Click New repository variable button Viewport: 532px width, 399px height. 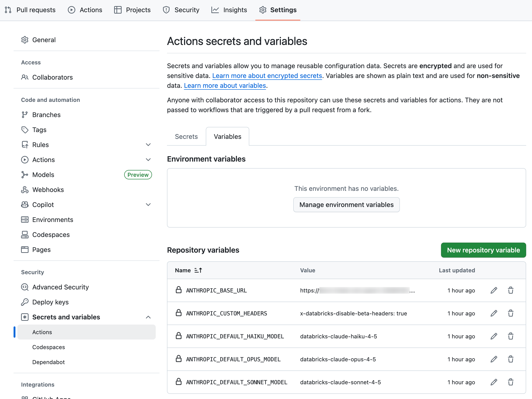(483, 250)
